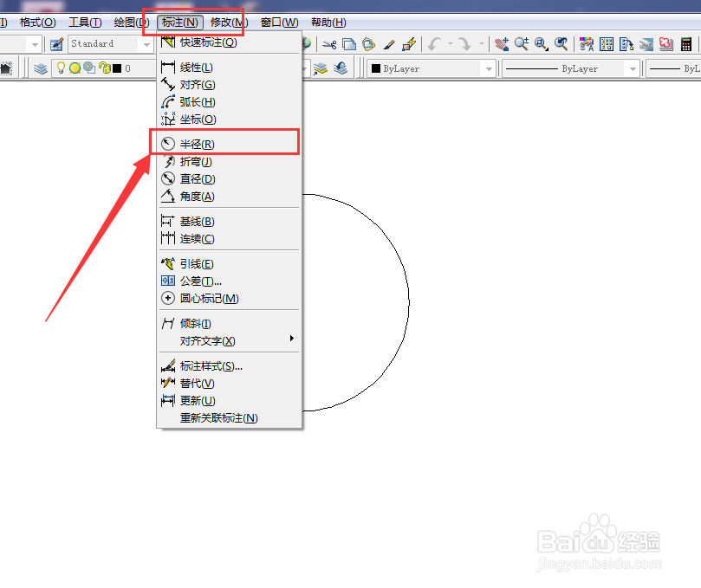Choose 圆心标记(M) center mark
Screen dimensions: 701x588
[x=230, y=298]
